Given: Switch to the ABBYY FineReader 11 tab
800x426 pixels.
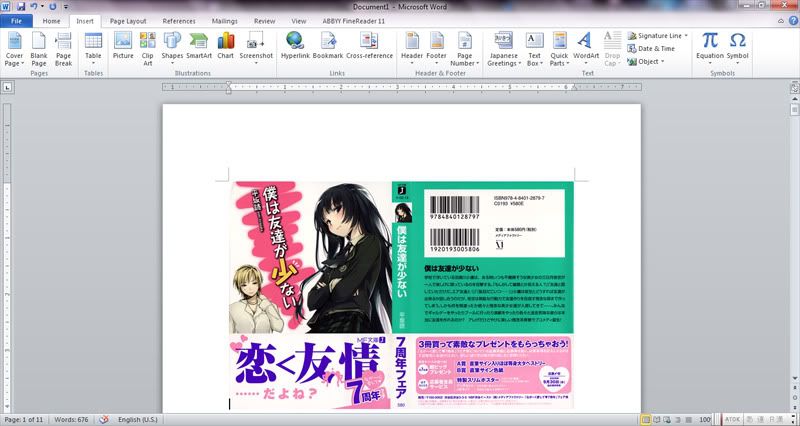Looking at the screenshot, I should [354, 21].
